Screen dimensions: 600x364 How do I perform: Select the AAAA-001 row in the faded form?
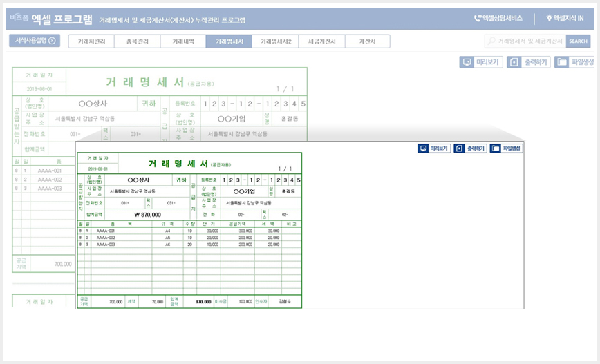click(50, 171)
